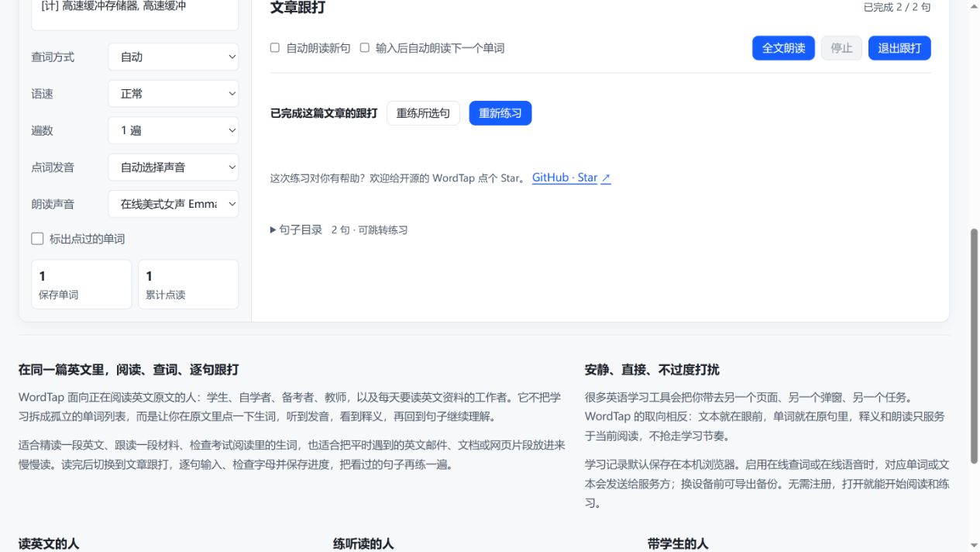Click the 累计点读 counter card

(188, 285)
